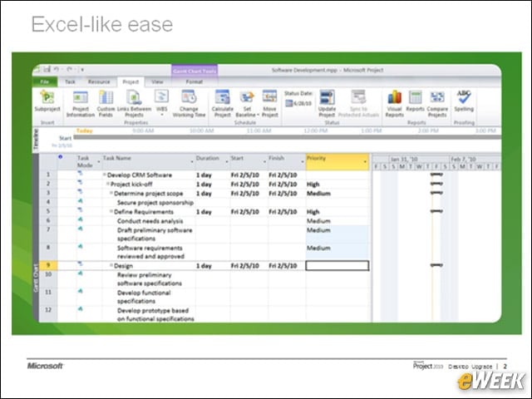
Task: Click Priority 'High' for Project kick-off
Action: [x=313, y=185]
